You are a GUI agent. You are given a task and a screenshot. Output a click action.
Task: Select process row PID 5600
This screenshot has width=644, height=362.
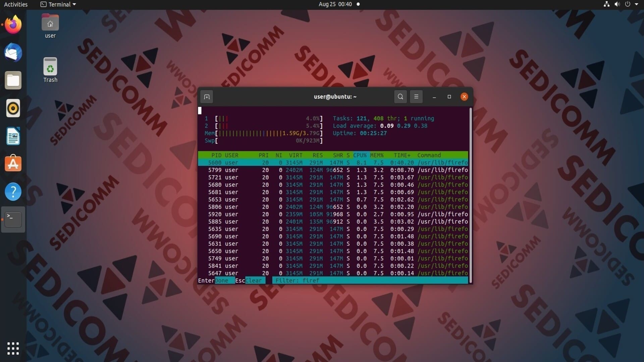(333, 163)
